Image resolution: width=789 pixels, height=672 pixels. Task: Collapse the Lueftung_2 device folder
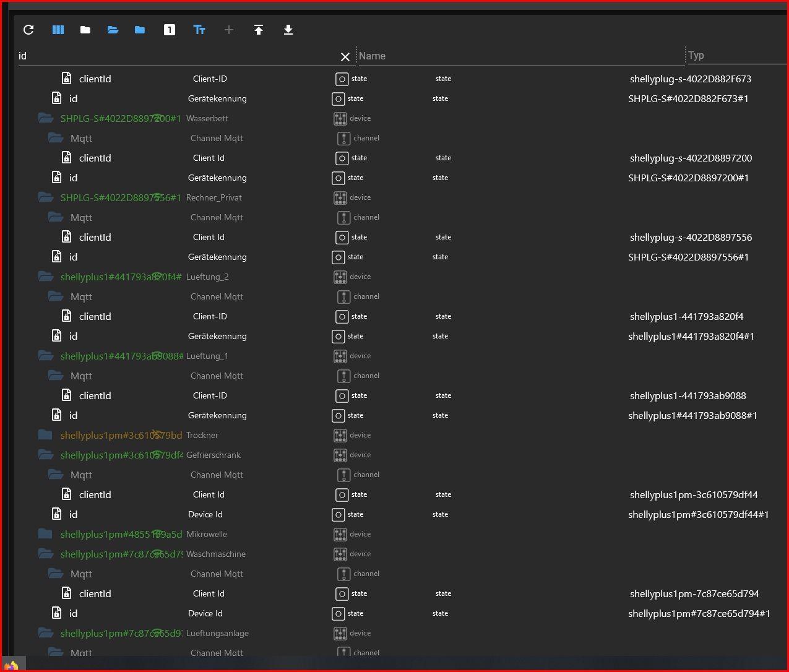pyautogui.click(x=45, y=276)
